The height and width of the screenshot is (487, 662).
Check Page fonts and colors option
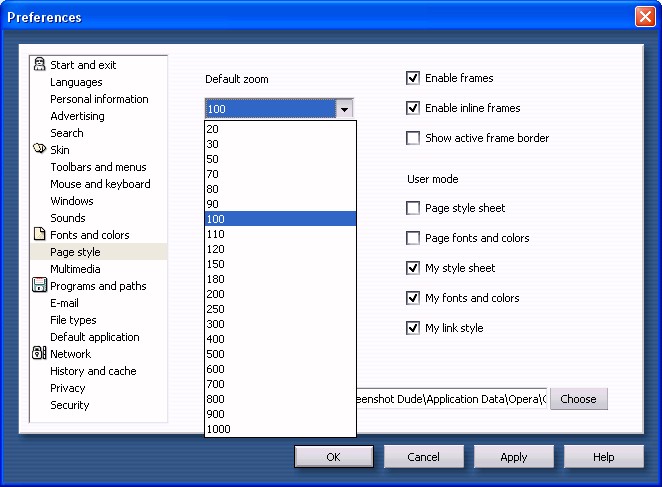[413, 238]
